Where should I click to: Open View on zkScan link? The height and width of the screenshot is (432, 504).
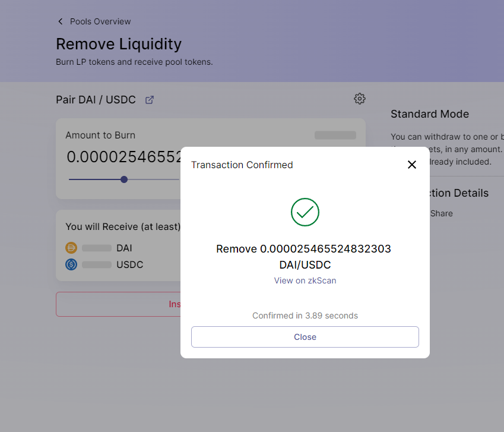305,280
